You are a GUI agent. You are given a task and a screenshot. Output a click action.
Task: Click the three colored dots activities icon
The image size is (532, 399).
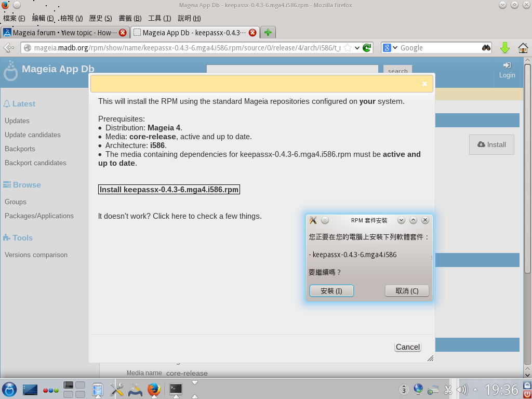(51, 390)
